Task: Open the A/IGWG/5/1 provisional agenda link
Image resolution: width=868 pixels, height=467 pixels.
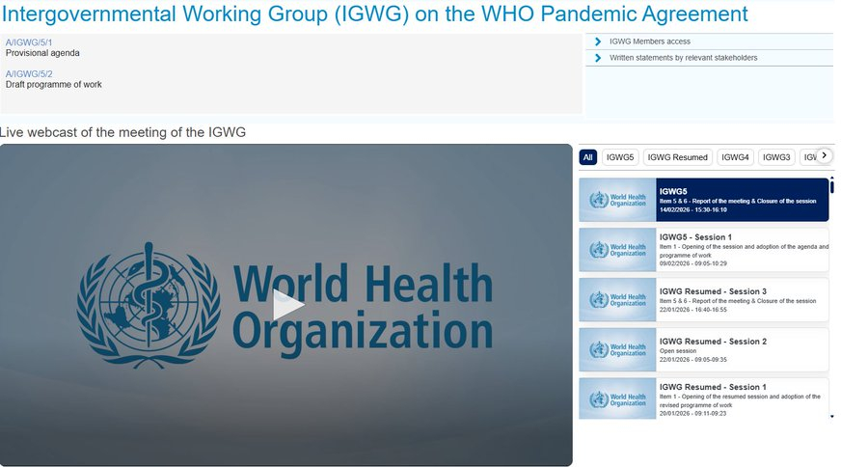Action: [x=29, y=43]
